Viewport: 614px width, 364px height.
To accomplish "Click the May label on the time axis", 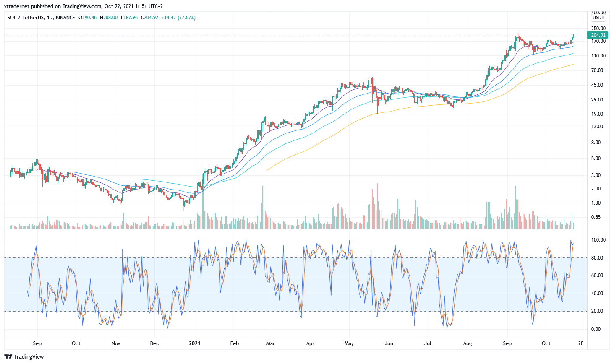I will point(349,343).
